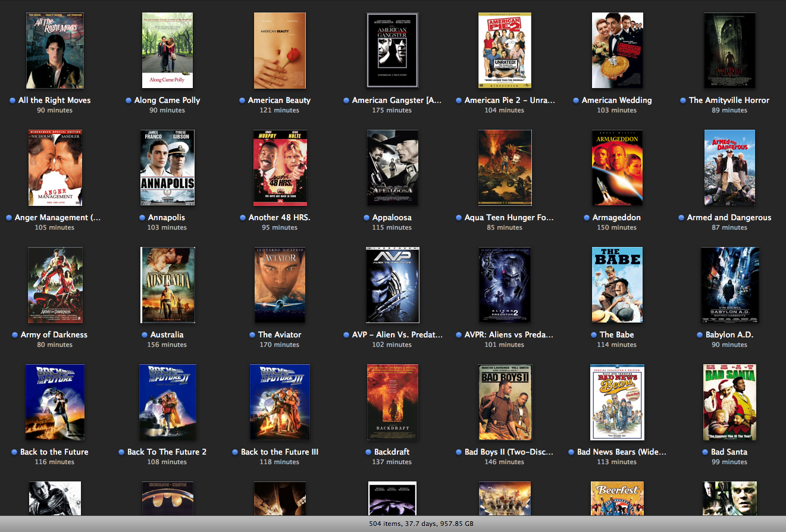Click the "American Wedding" title text
This screenshot has width=786, height=532.
tap(617, 100)
